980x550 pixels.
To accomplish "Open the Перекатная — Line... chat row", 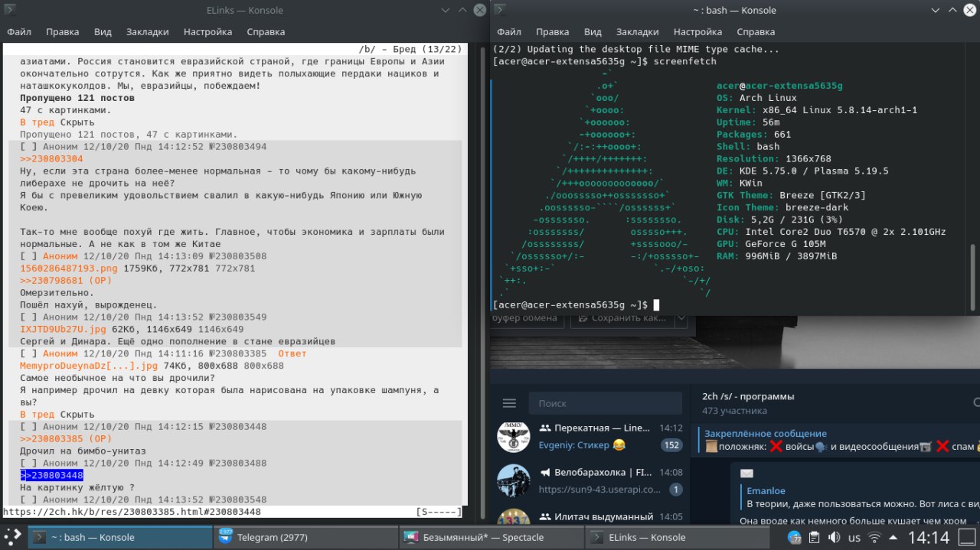I will pos(590,436).
